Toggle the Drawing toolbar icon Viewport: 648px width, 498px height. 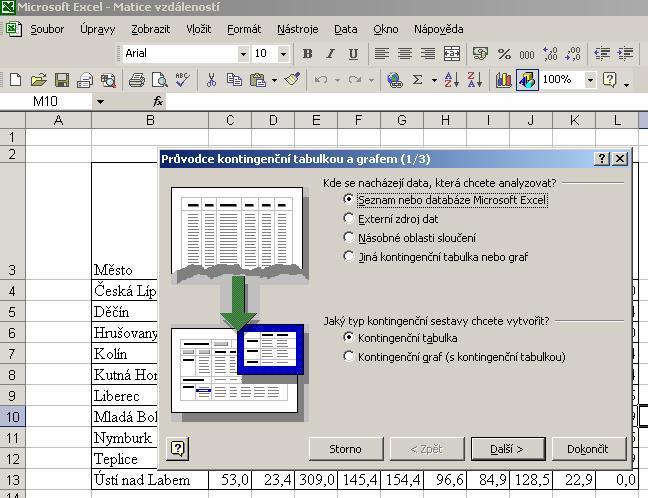527,80
